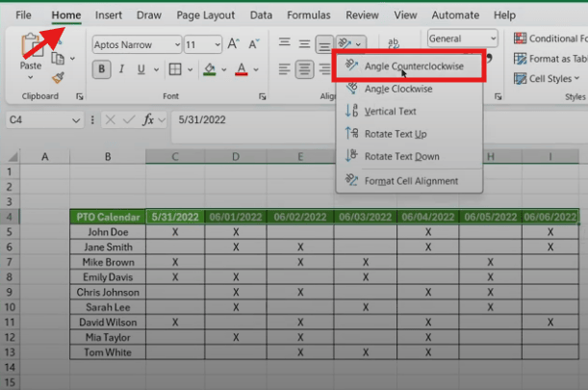Click the Fill Color paint bucket icon
The height and width of the screenshot is (390, 588).
210,69
